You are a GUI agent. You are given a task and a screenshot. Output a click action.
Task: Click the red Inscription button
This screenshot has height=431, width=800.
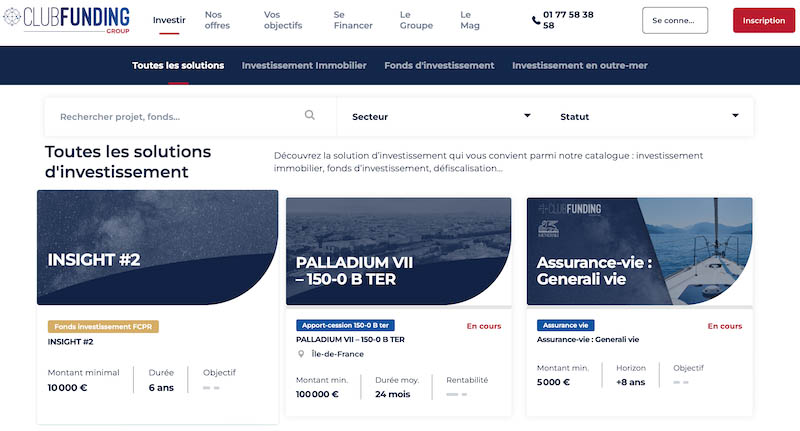pyautogui.click(x=764, y=20)
